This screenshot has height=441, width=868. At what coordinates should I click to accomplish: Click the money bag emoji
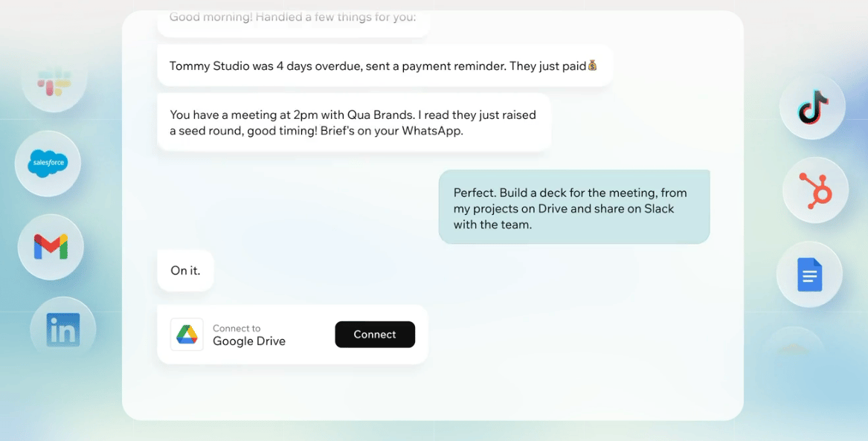tap(592, 66)
